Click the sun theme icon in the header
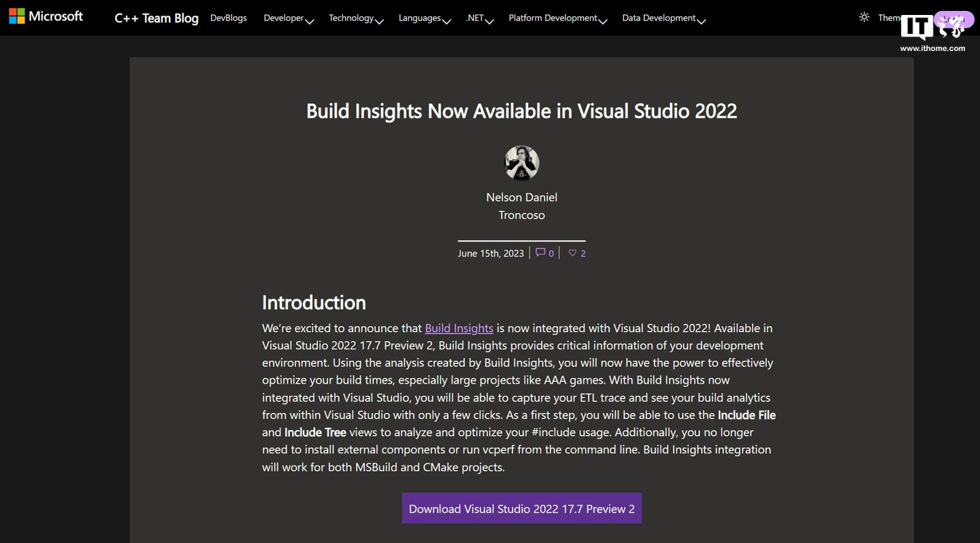 863,18
